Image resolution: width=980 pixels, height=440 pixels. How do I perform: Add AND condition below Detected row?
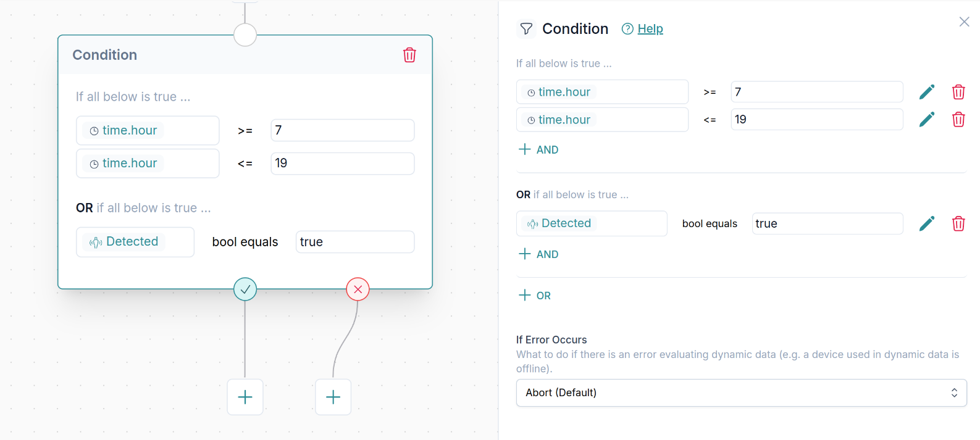[x=538, y=254]
